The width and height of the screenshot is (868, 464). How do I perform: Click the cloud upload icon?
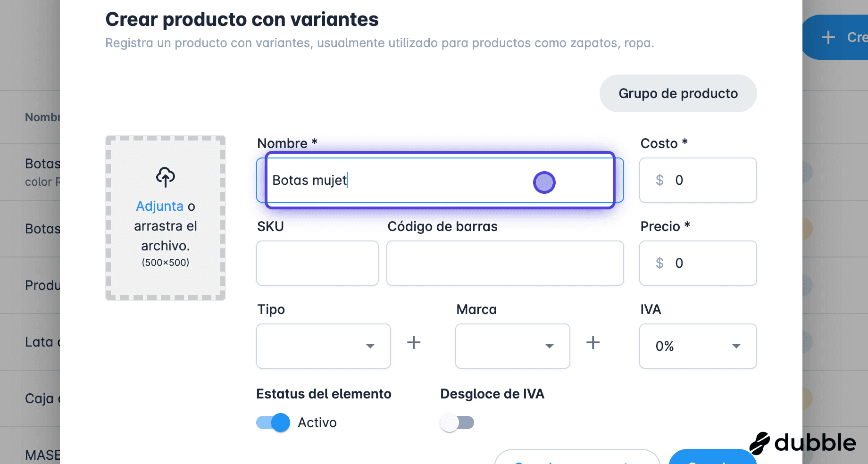[x=166, y=177]
